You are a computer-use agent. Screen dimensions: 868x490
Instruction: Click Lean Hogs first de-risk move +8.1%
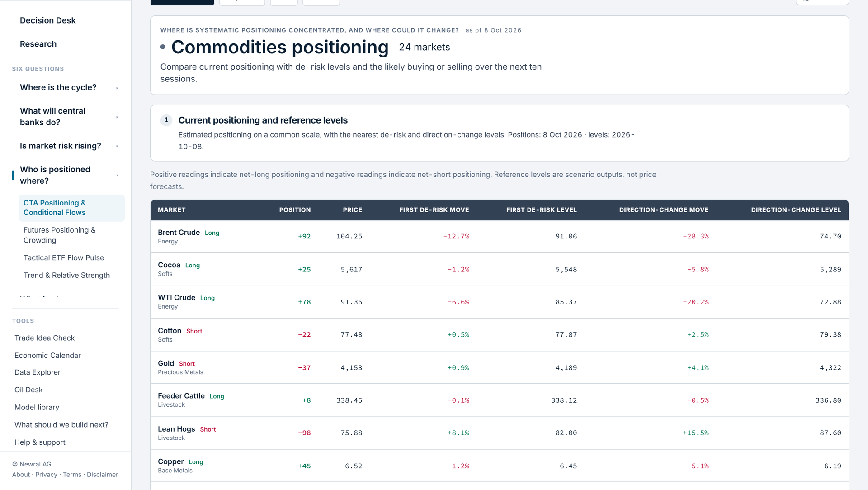click(x=458, y=433)
